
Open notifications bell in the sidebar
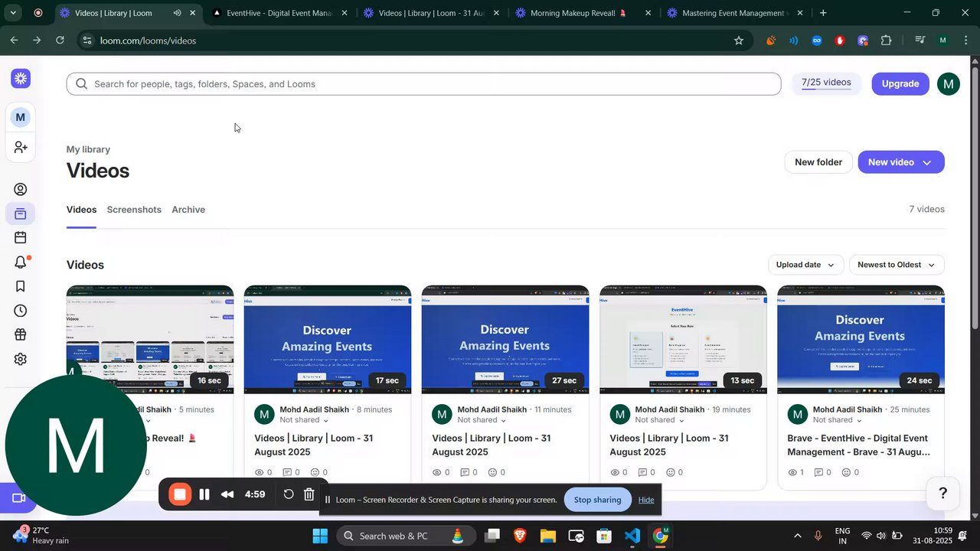tap(21, 262)
